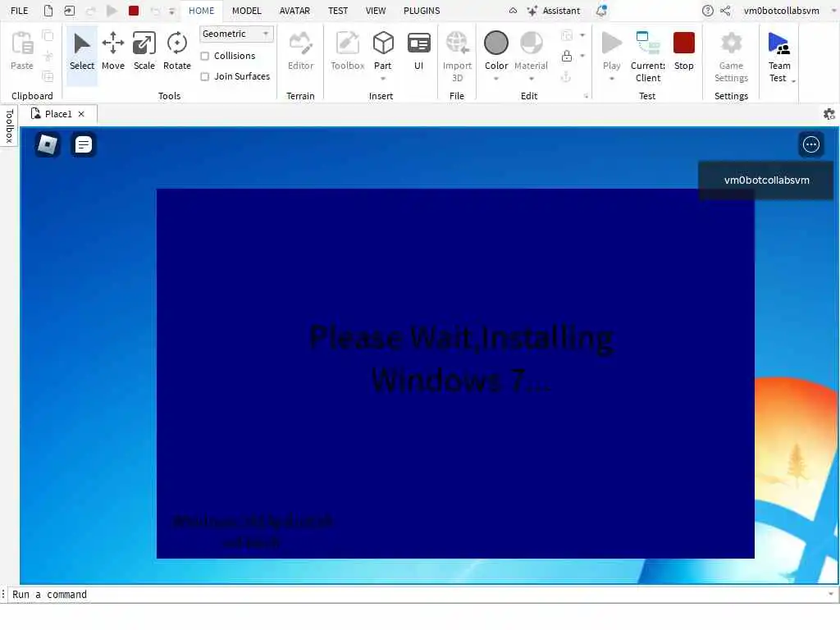Open the Material picker
The width and height of the screenshot is (840, 630).
(531, 49)
